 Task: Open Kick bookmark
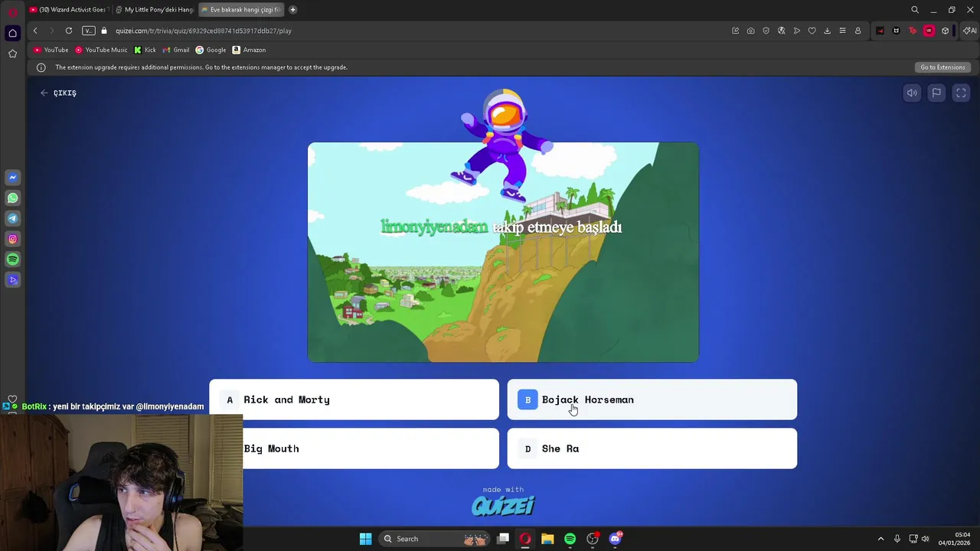[145, 50]
